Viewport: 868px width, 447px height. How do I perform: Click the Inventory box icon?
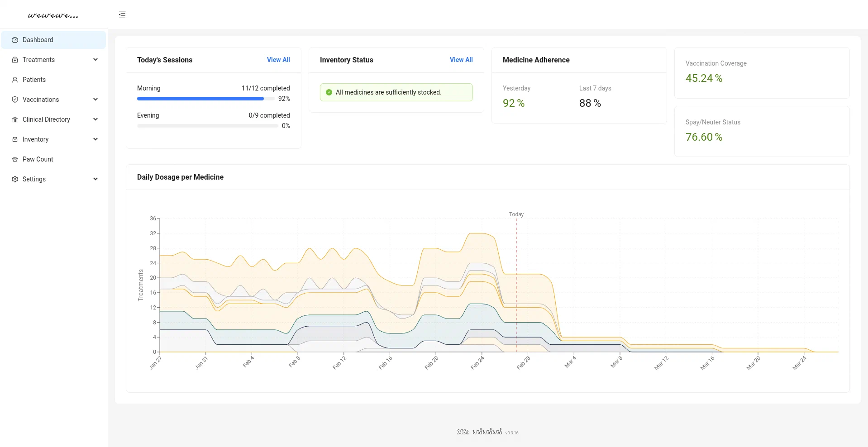pyautogui.click(x=15, y=139)
